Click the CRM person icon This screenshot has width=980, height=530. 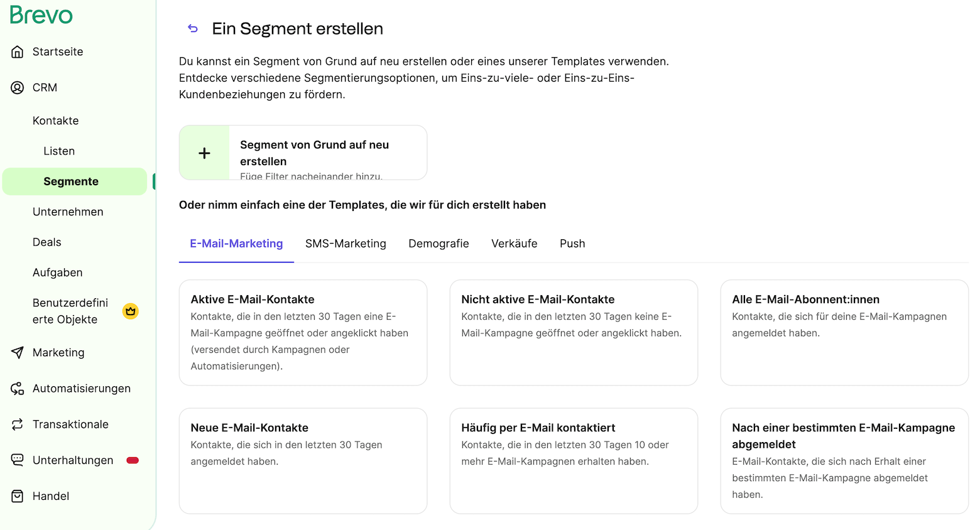[x=18, y=87]
